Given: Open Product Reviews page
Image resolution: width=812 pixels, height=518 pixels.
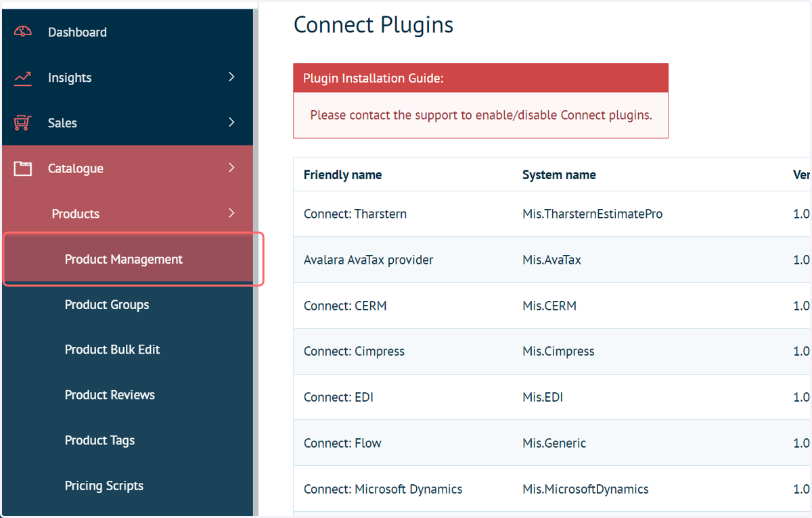Looking at the screenshot, I should pos(110,395).
